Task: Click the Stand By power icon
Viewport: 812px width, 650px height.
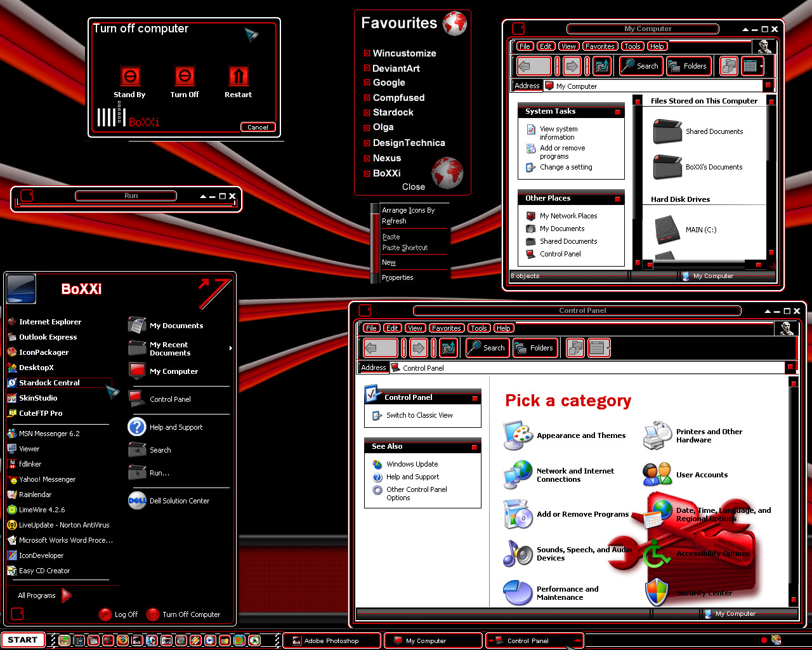Action: (x=130, y=76)
